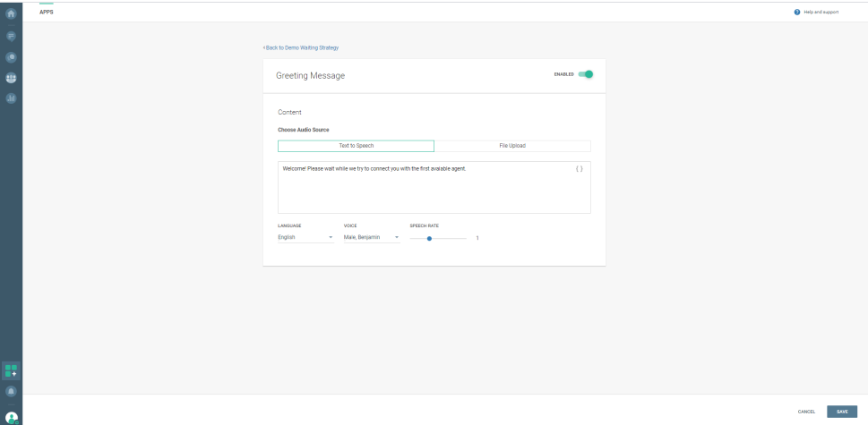Viewport: 868px width, 425px height.
Task: Open the team people icon in sidebar
Action: click(12, 77)
